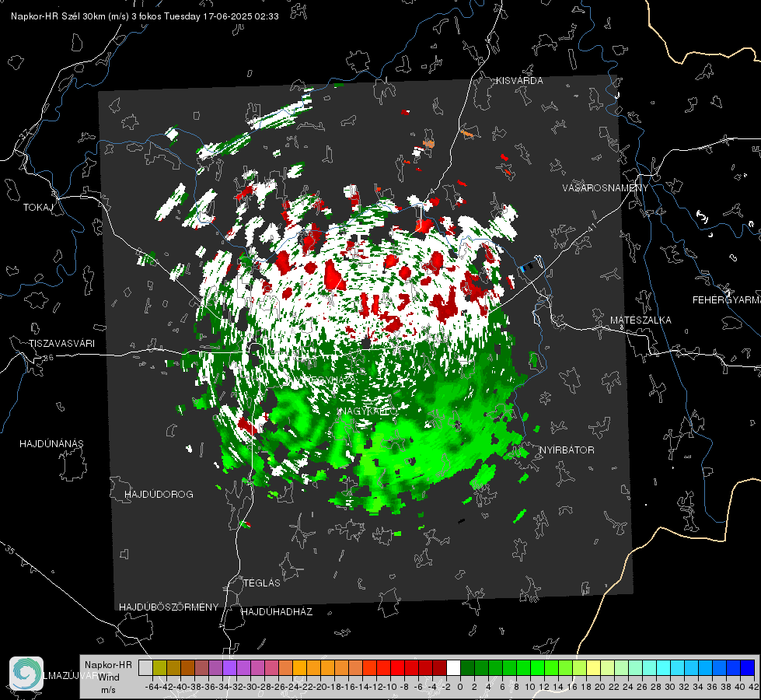
Task: Click the light gray first swatch in legend
Action: pyautogui.click(x=145, y=668)
